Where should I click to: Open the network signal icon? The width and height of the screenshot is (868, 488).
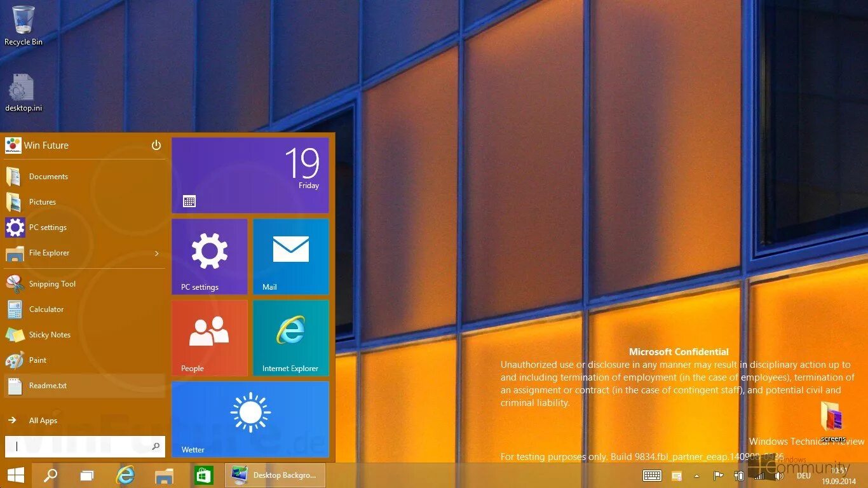coord(759,476)
